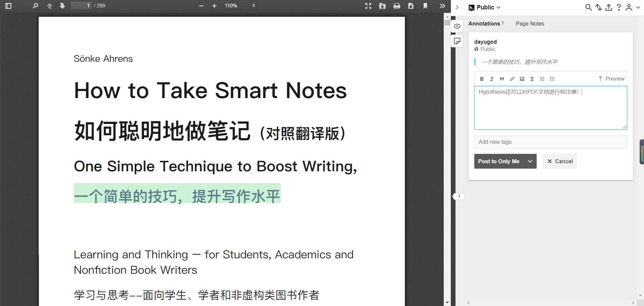This screenshot has width=644, height=306.
Task: Open annotation sort options
Action: [x=599, y=7]
